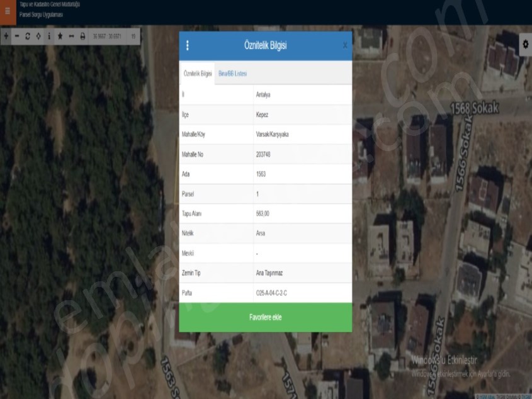Zoom in with the plus tool

(6, 36)
